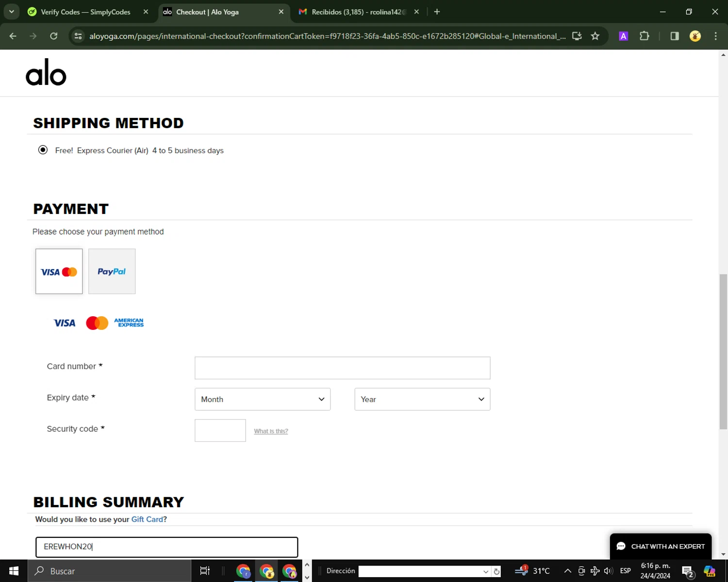This screenshot has width=728, height=582.
Task: Switch to the Recibidos Gmail tab
Action: 358,12
